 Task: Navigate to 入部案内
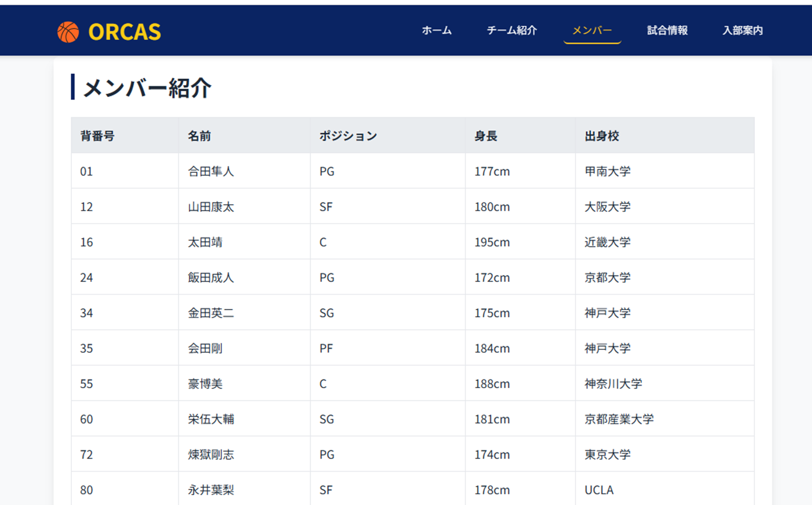[x=742, y=31]
